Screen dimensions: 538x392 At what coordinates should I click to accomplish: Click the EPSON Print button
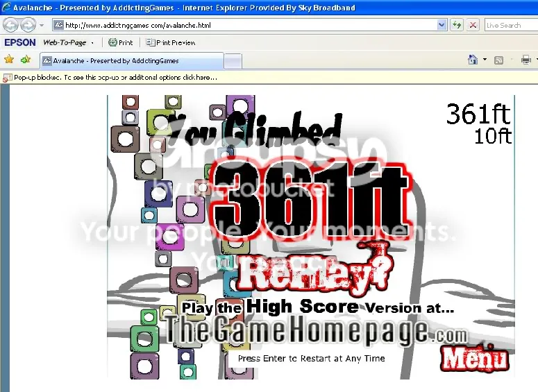pos(120,42)
